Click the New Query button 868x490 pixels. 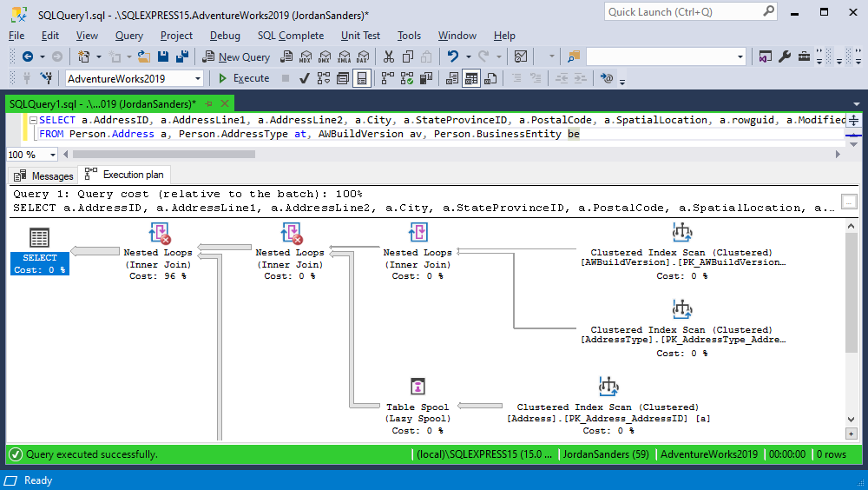click(236, 56)
